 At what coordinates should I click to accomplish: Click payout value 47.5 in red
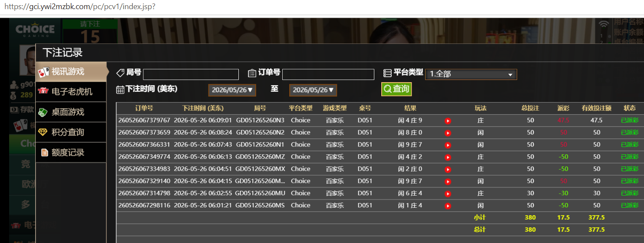563,120
